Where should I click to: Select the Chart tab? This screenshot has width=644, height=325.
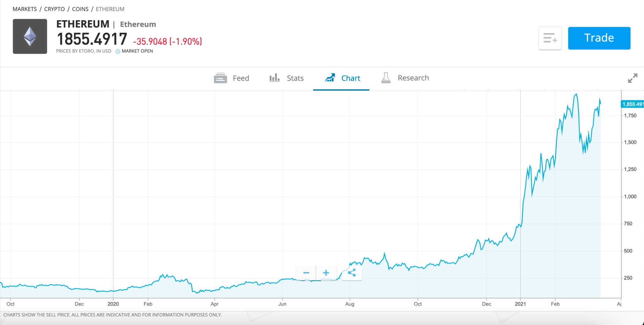coord(342,78)
